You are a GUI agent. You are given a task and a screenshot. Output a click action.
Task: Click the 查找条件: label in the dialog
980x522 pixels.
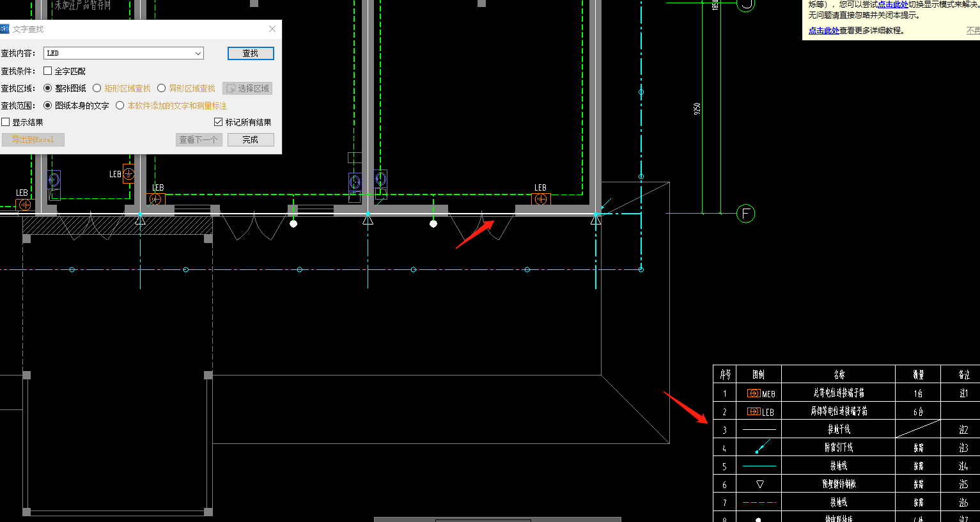(18, 71)
